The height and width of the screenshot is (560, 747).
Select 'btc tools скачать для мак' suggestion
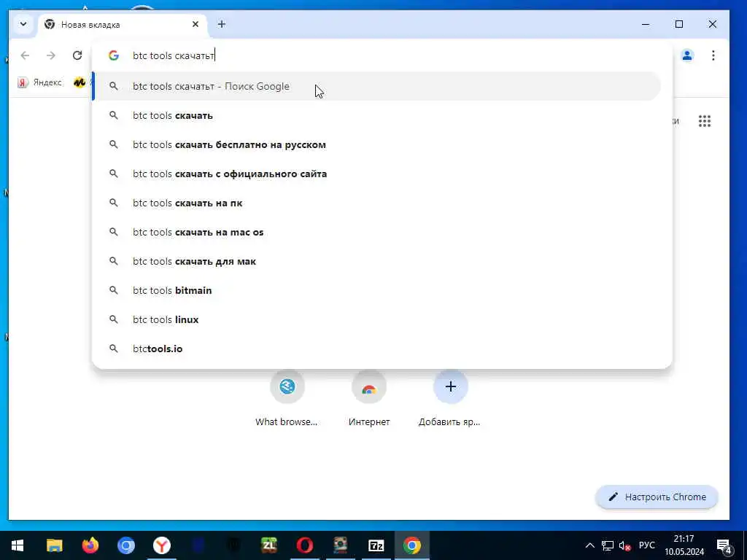[377, 261]
